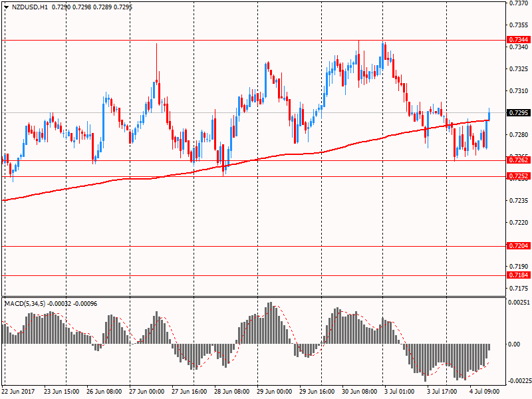532x399 pixels.
Task: Click the MACD zero level 0.00 label
Action: 514,344
